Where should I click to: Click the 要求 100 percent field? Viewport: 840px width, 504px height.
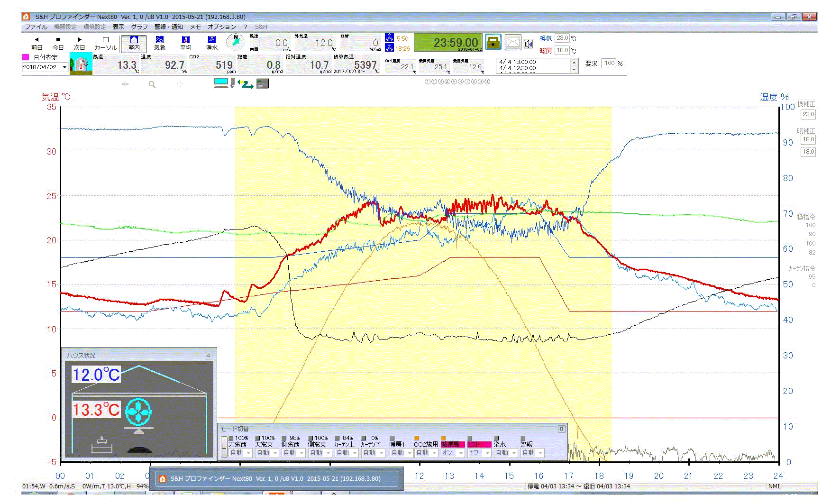[x=609, y=63]
